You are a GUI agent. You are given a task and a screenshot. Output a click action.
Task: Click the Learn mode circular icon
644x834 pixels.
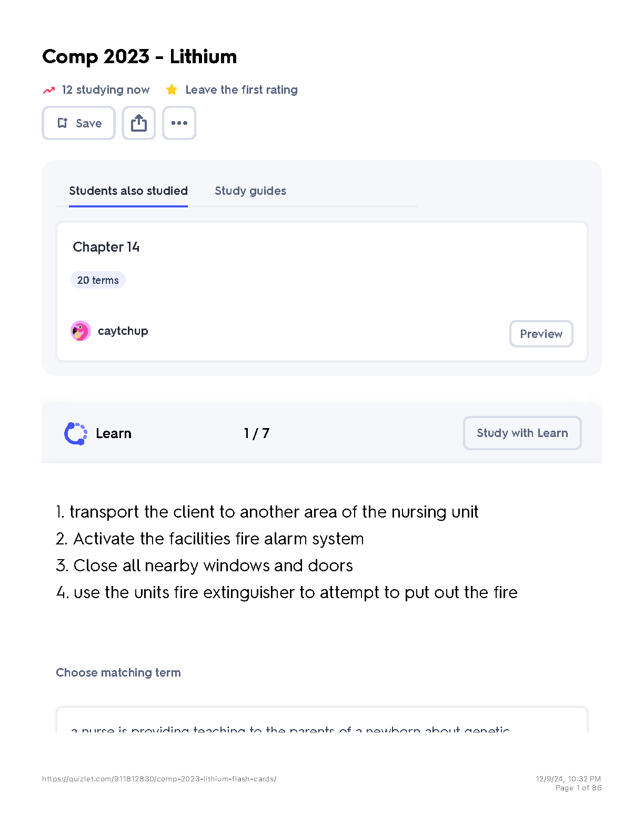tap(76, 433)
